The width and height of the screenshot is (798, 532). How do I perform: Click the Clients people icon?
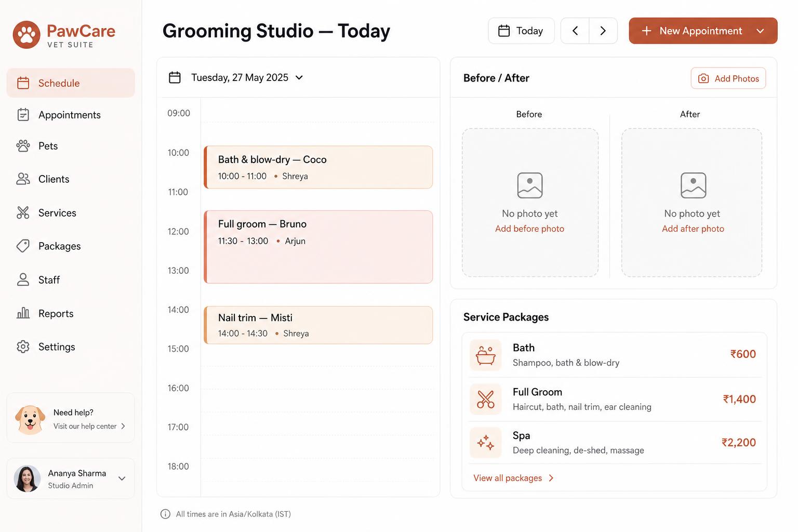(x=23, y=179)
